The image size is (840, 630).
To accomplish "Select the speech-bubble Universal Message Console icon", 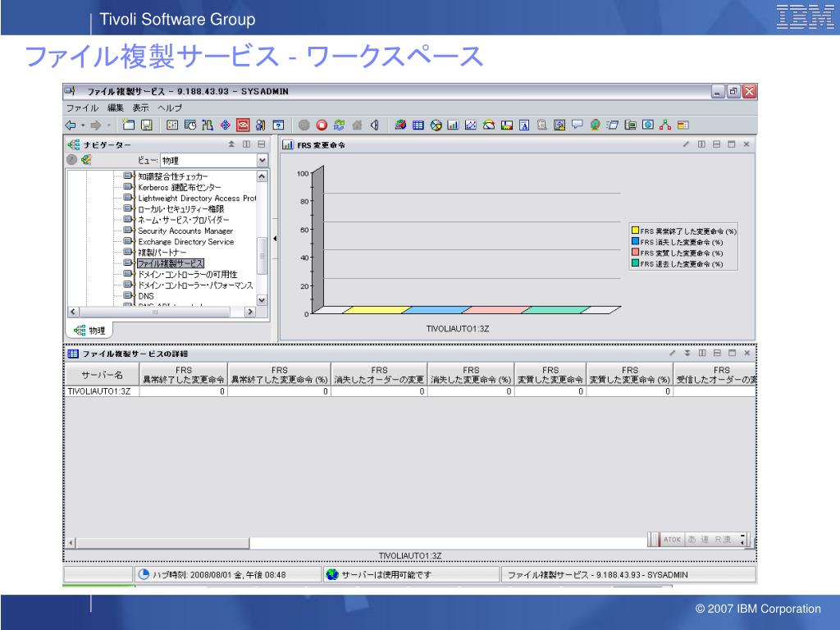I will coord(577,125).
